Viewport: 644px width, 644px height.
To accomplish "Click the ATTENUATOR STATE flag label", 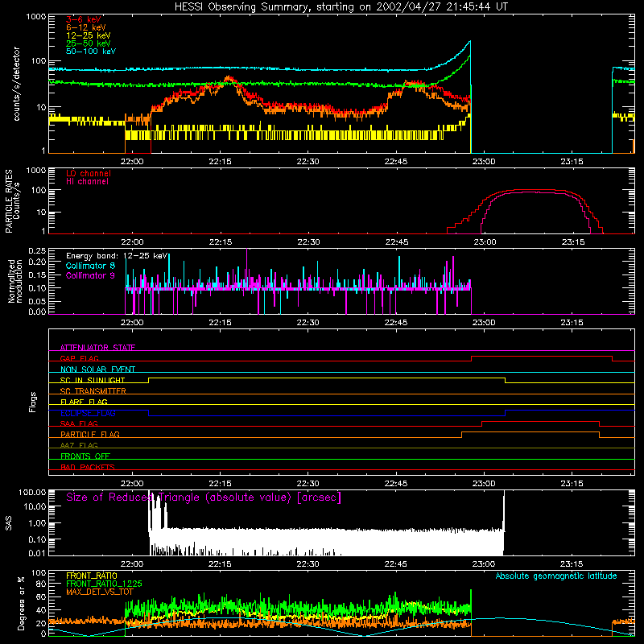I will click(x=97, y=348).
